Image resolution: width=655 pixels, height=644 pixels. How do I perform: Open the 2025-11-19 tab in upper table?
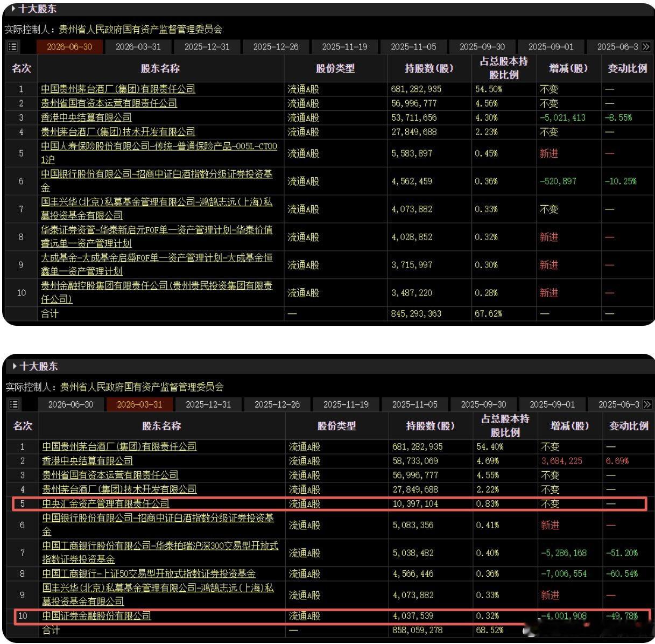[345, 47]
